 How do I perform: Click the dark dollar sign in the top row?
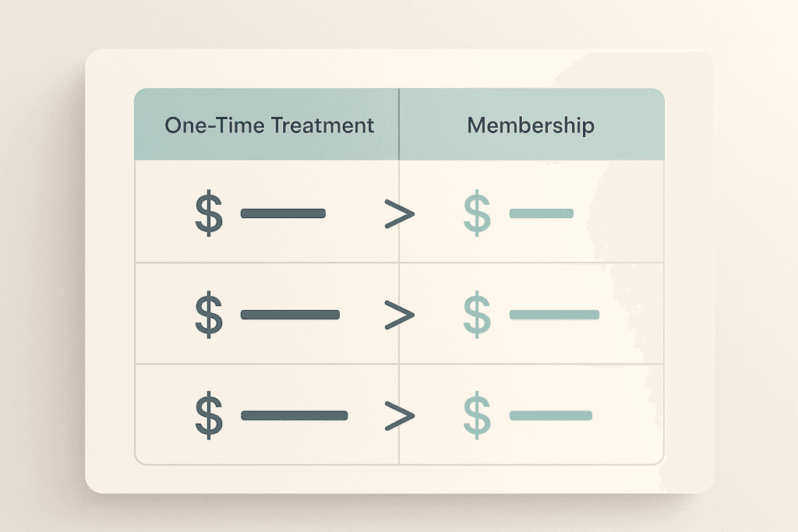(x=208, y=213)
